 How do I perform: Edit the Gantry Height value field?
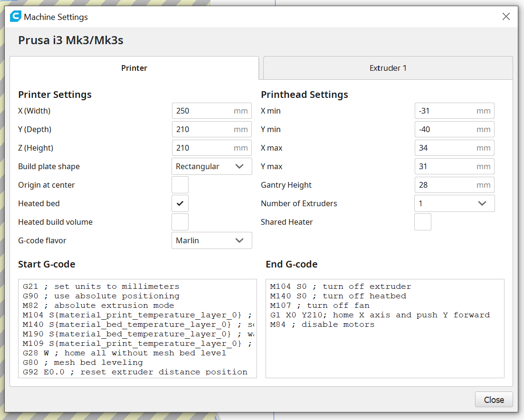[455, 185]
